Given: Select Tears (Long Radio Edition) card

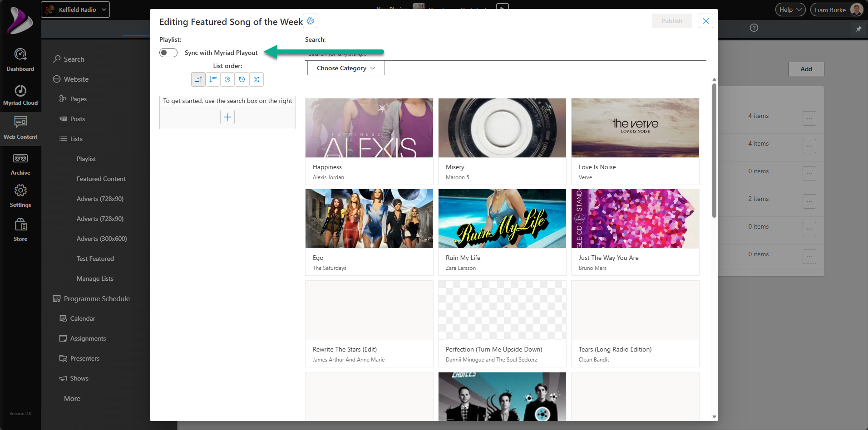Looking at the screenshot, I should (635, 323).
